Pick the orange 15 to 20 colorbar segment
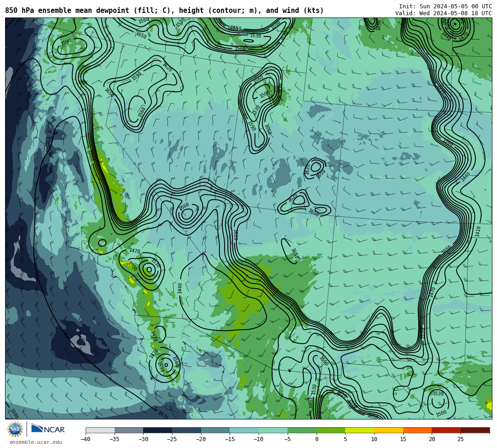The width and height of the screenshot is (497, 448). (x=417, y=430)
